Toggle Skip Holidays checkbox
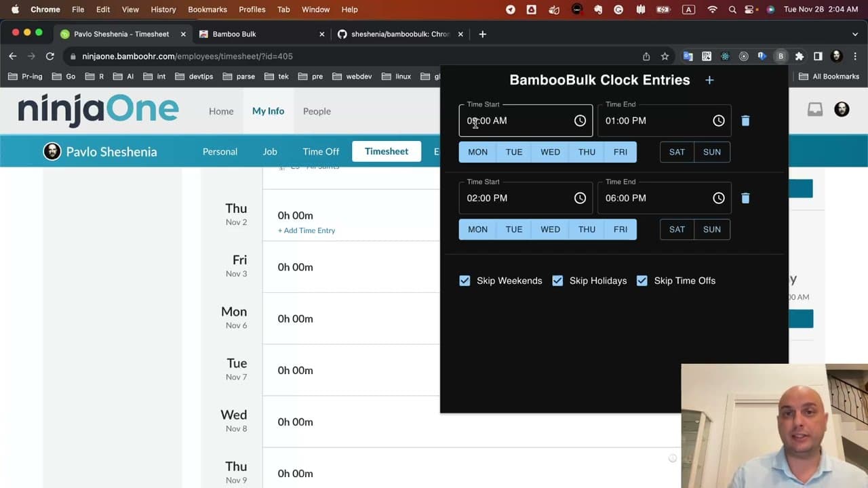868x488 pixels. pos(557,281)
